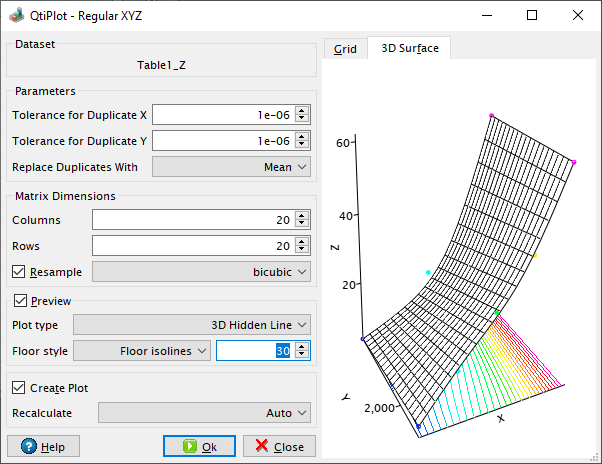Open the Replace Duplicates With dropdown
The image size is (602, 464).
coord(231,167)
